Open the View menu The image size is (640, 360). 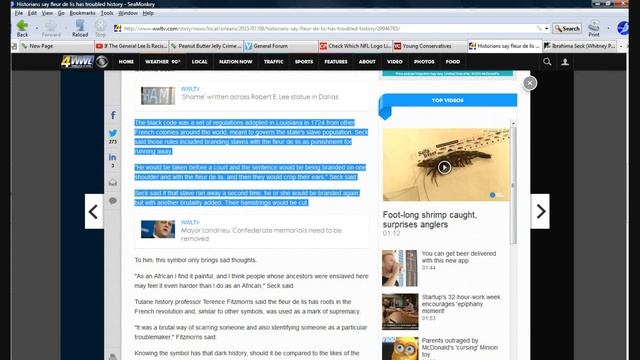pyautogui.click(x=47, y=13)
